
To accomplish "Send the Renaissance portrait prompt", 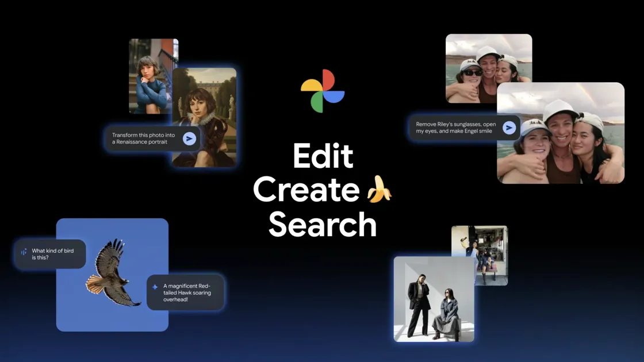I will coord(189,138).
